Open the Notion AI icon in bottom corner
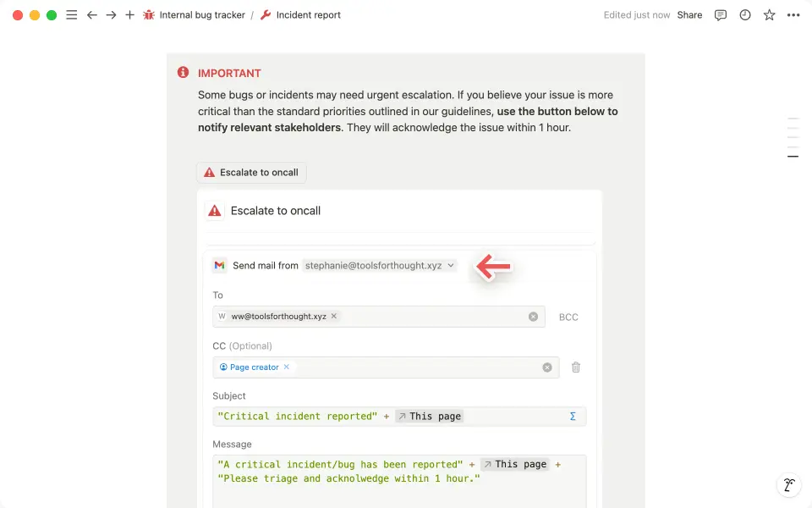 789,485
